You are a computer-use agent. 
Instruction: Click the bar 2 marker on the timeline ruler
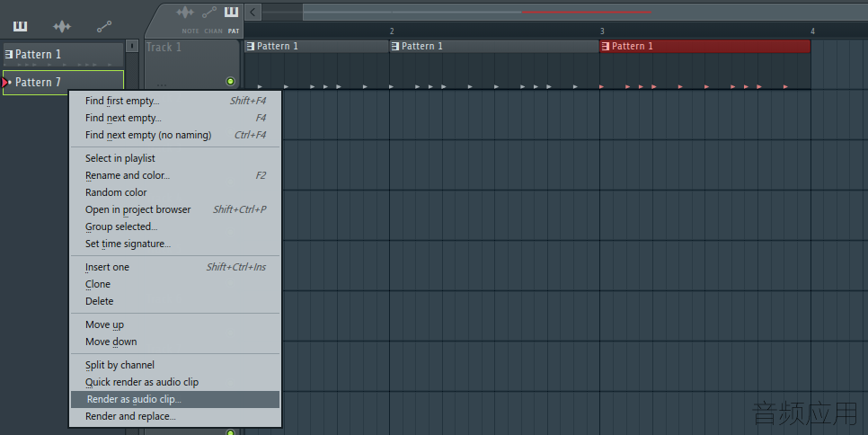click(x=392, y=31)
